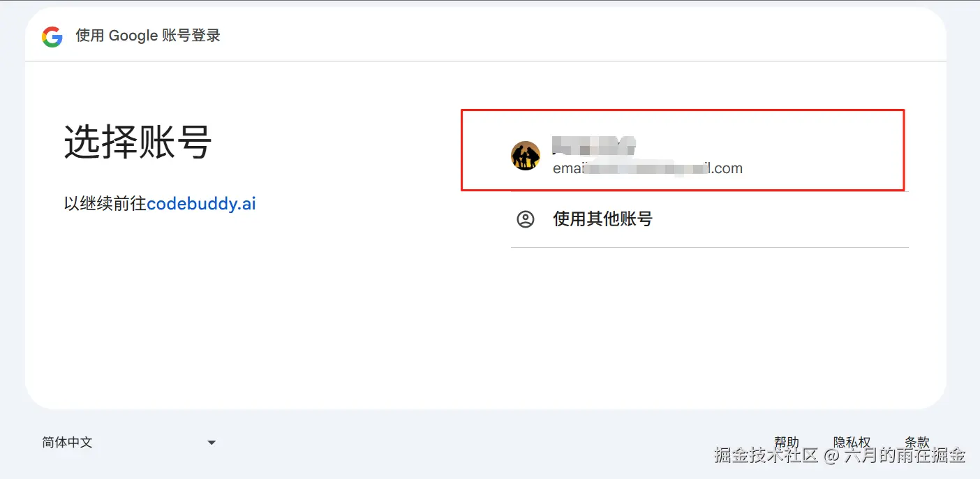Screen dimensions: 980x479
Task: Click the Google G logo
Action: point(52,36)
